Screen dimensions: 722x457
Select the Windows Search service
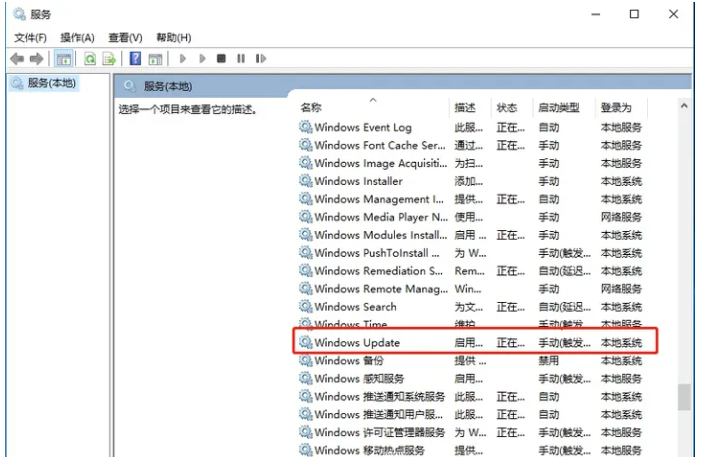[355, 307]
